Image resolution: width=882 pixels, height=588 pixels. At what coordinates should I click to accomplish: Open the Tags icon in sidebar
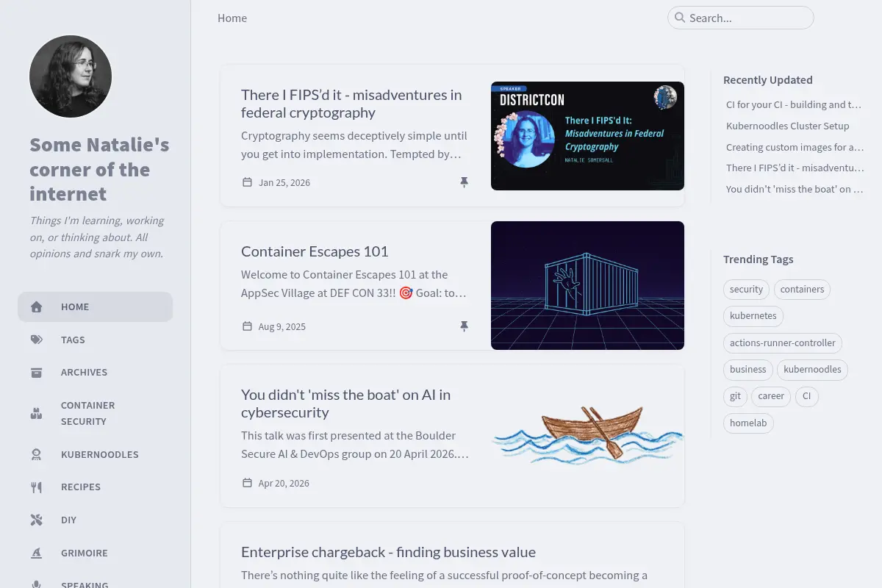pos(36,340)
